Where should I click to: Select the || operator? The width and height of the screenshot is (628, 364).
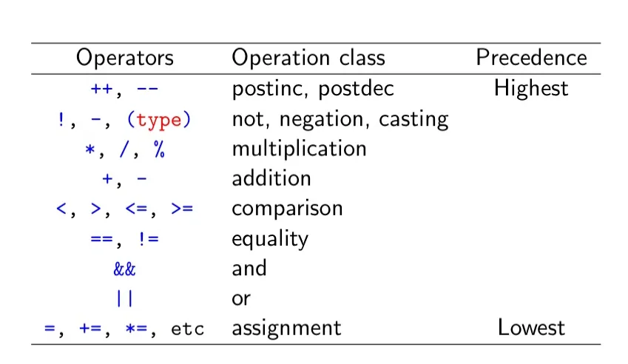click(124, 299)
